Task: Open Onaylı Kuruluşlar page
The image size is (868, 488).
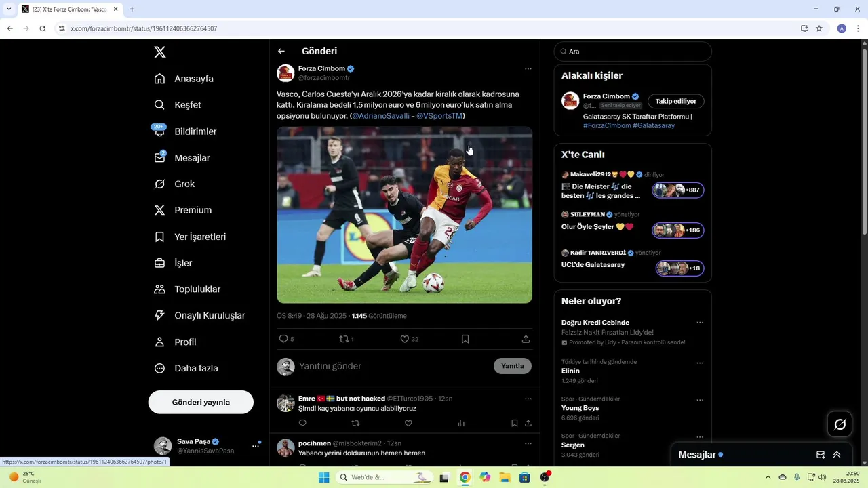Action: [x=200, y=316]
